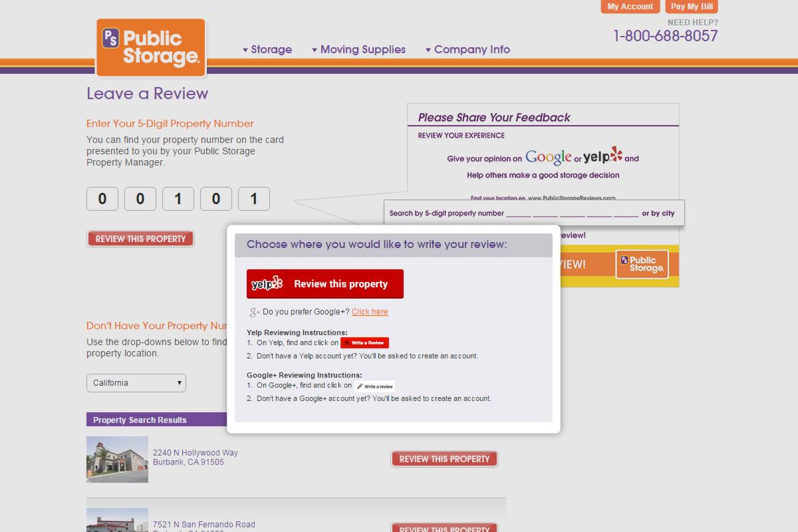Click the Public Storage logo in the header
The height and width of the screenshot is (532, 798).
[x=150, y=47]
